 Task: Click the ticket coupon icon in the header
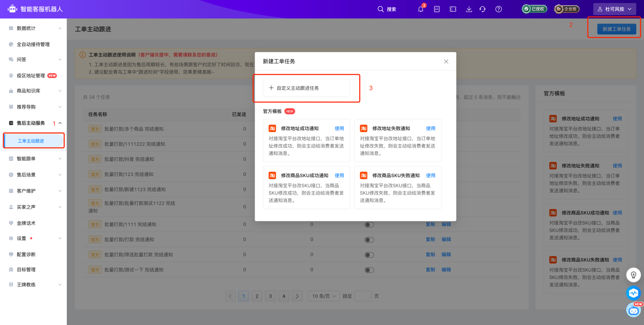tap(453, 9)
